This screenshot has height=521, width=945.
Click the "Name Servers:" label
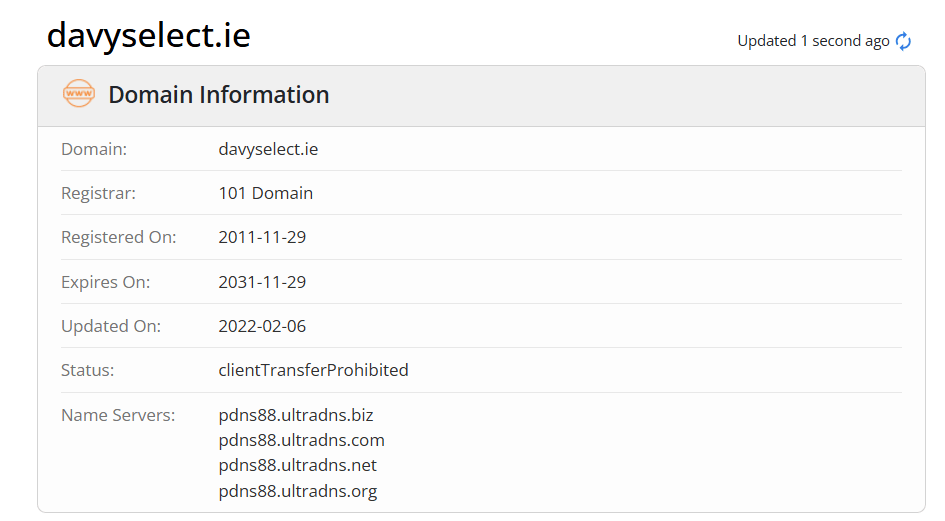click(118, 415)
